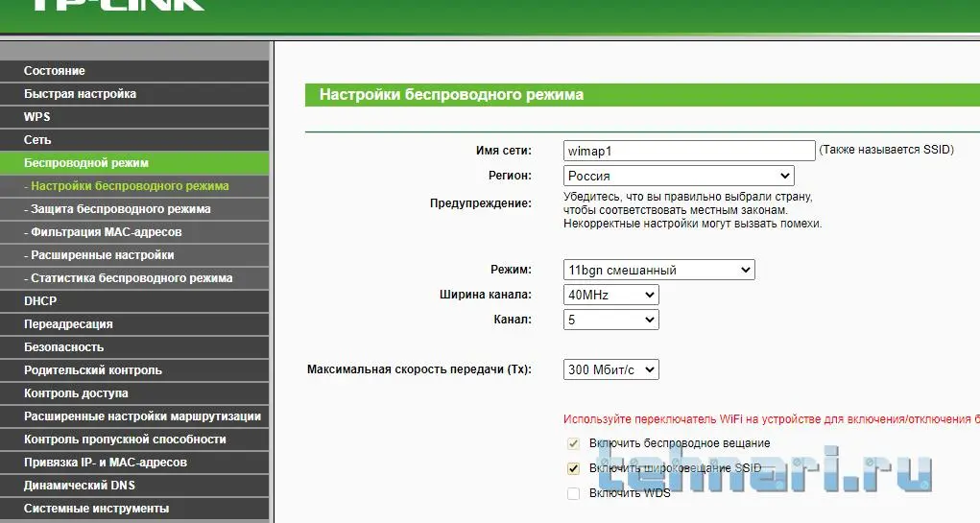The height and width of the screenshot is (523, 980).
Task: Open the Регион dropdown showing Россия
Action: pos(679,176)
